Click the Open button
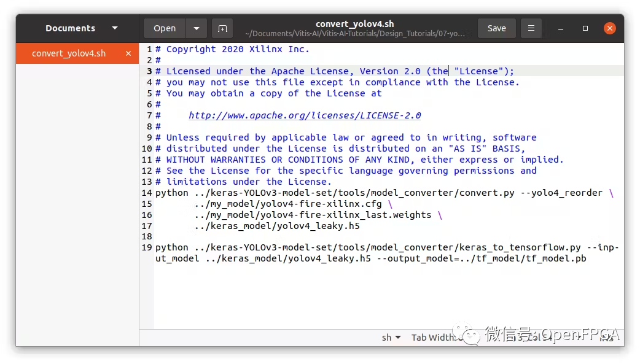 165,28
